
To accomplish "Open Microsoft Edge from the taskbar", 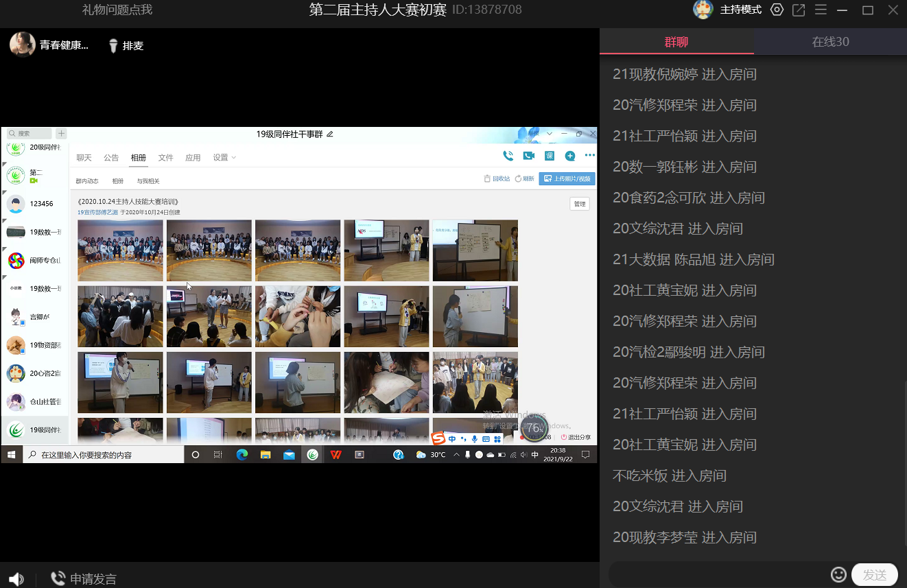I will (242, 455).
